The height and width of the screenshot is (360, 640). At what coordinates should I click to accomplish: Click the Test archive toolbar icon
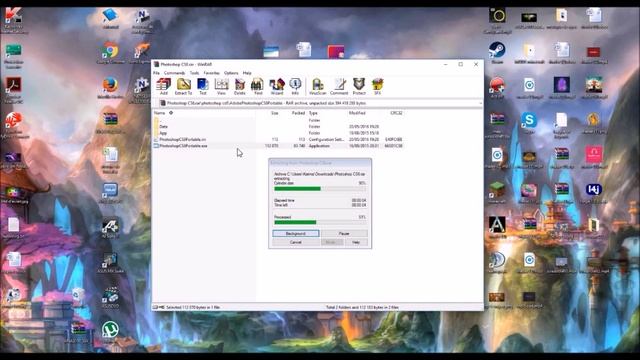coord(202,86)
